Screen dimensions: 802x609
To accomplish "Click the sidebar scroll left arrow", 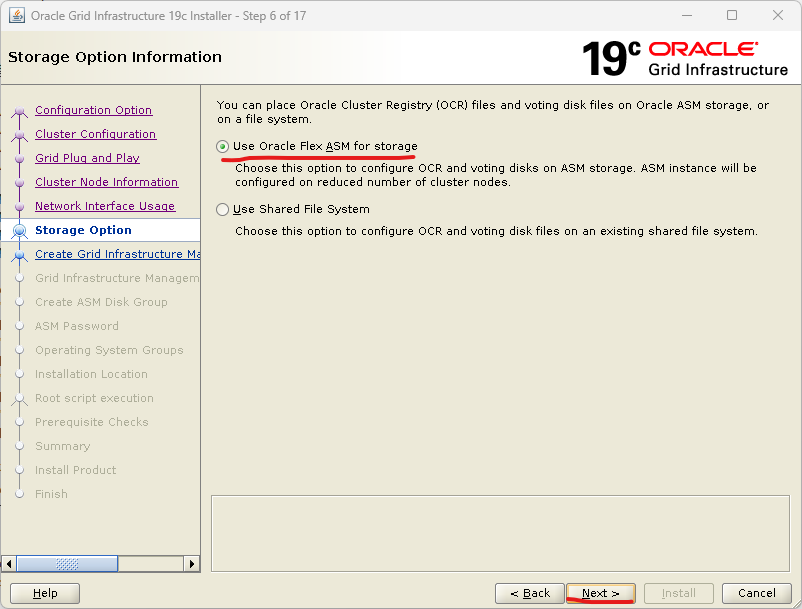I will [9, 564].
